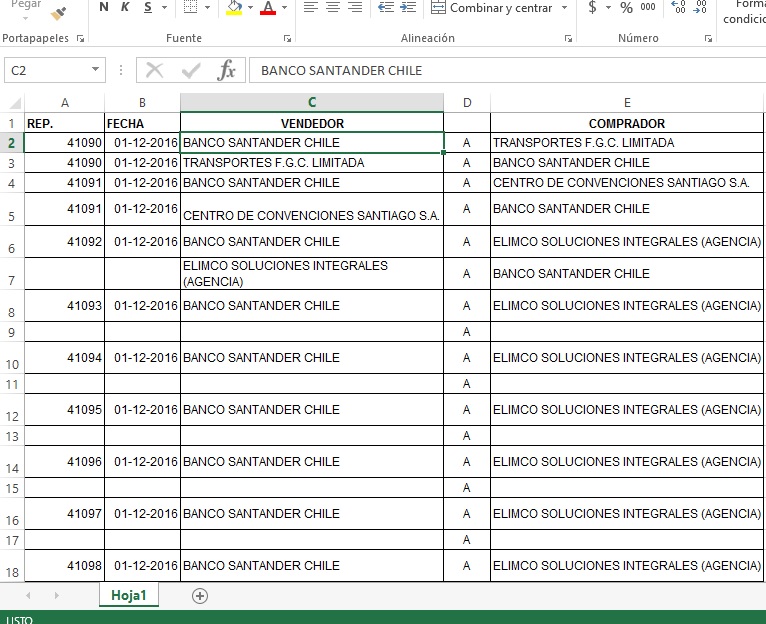Increase indent
The width and height of the screenshot is (766, 624).
click(x=408, y=7)
